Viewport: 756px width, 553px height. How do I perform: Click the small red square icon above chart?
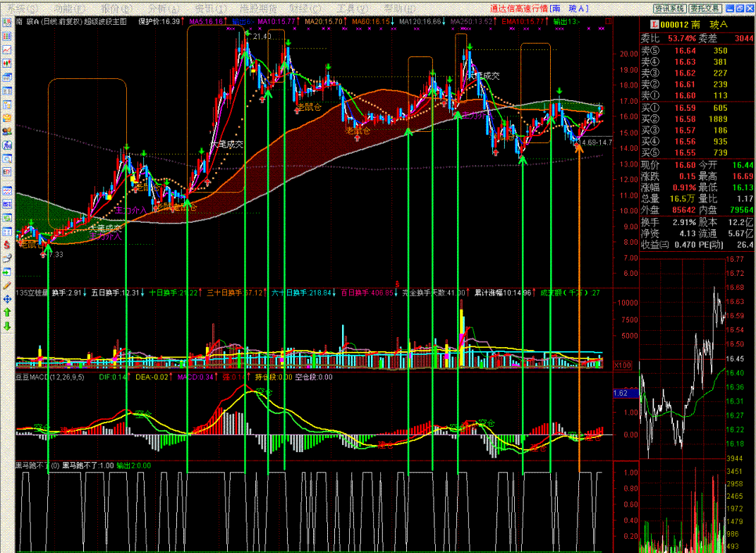(x=609, y=21)
